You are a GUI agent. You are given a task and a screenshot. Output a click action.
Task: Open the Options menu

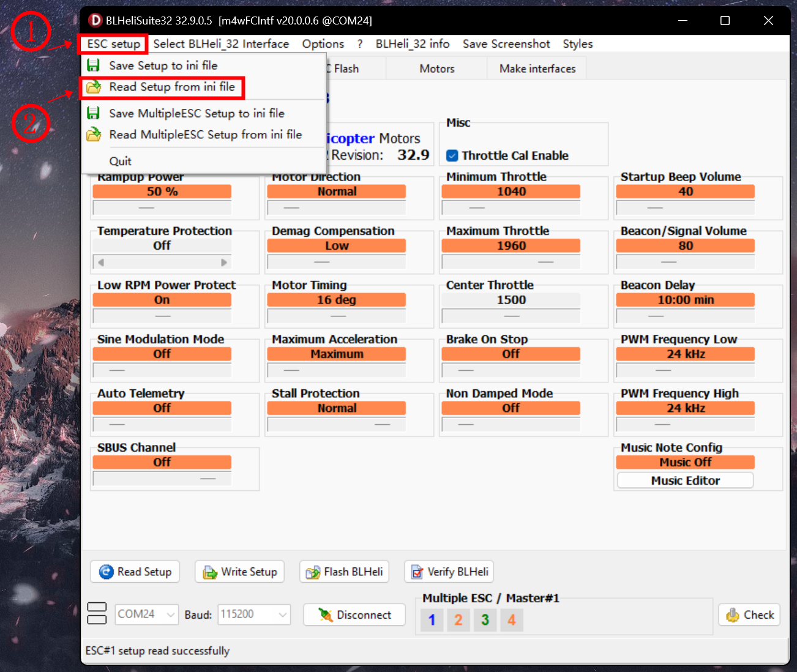click(x=323, y=44)
